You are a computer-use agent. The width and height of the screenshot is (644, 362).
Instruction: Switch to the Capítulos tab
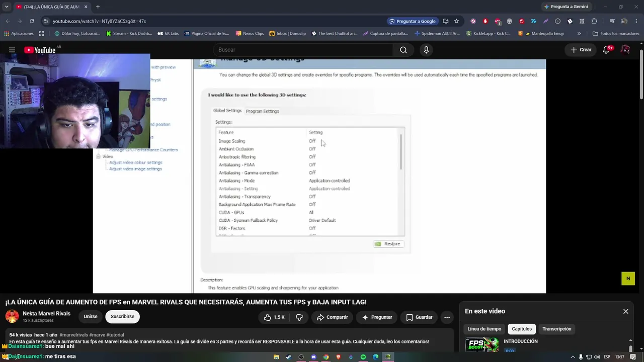[522, 329]
